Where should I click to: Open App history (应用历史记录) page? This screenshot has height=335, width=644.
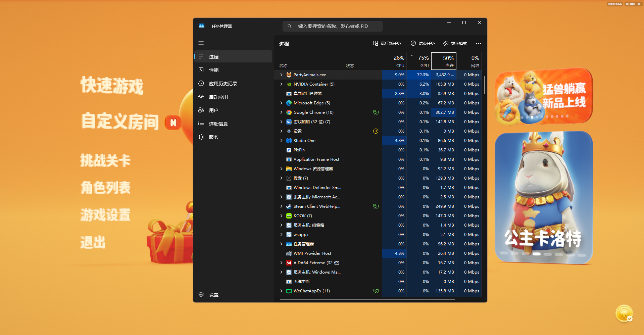pyautogui.click(x=223, y=84)
